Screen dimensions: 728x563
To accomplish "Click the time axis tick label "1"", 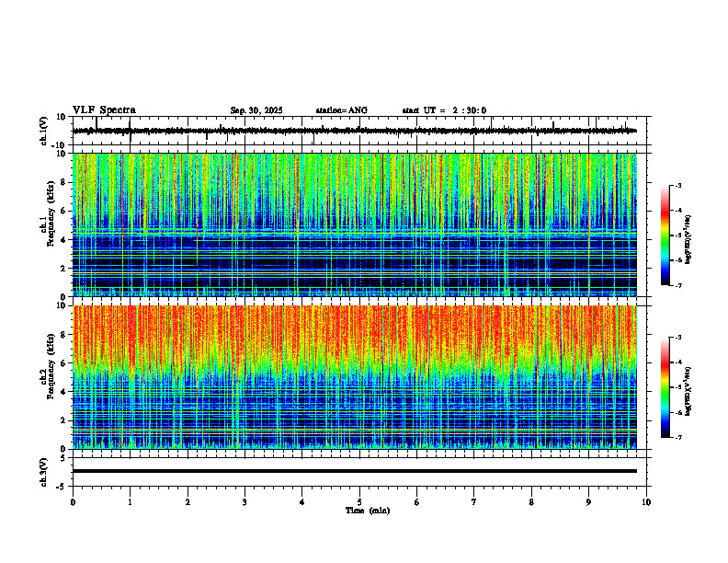I will pyautogui.click(x=130, y=502).
